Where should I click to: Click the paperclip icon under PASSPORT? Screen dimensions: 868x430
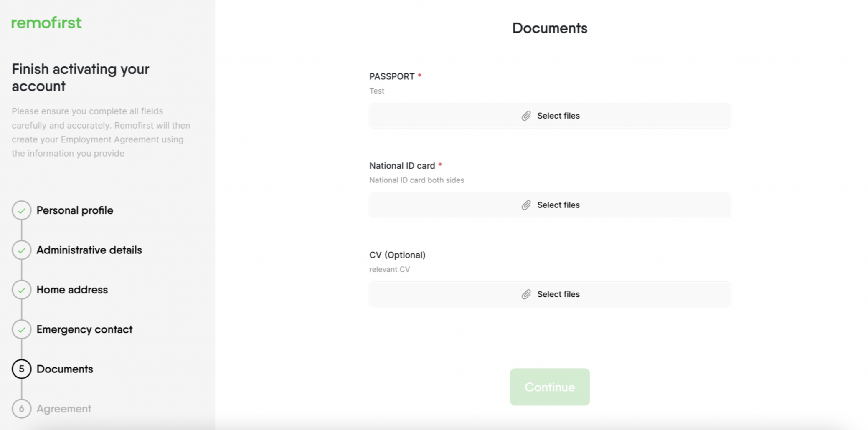526,116
